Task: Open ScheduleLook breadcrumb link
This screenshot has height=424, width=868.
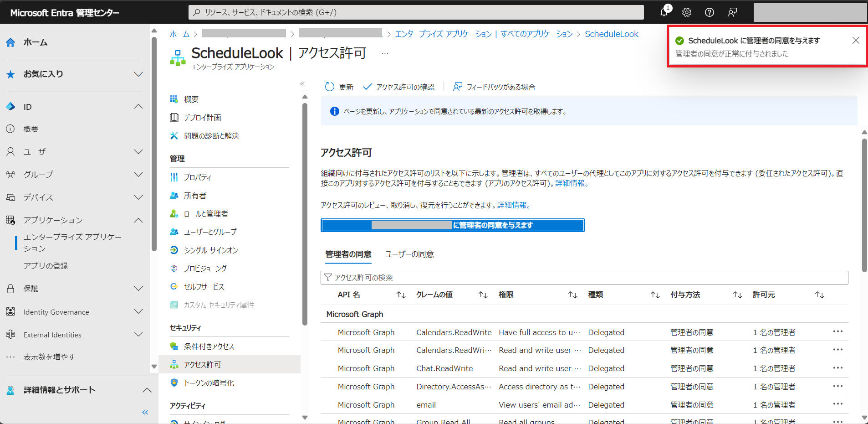Action: [x=612, y=34]
